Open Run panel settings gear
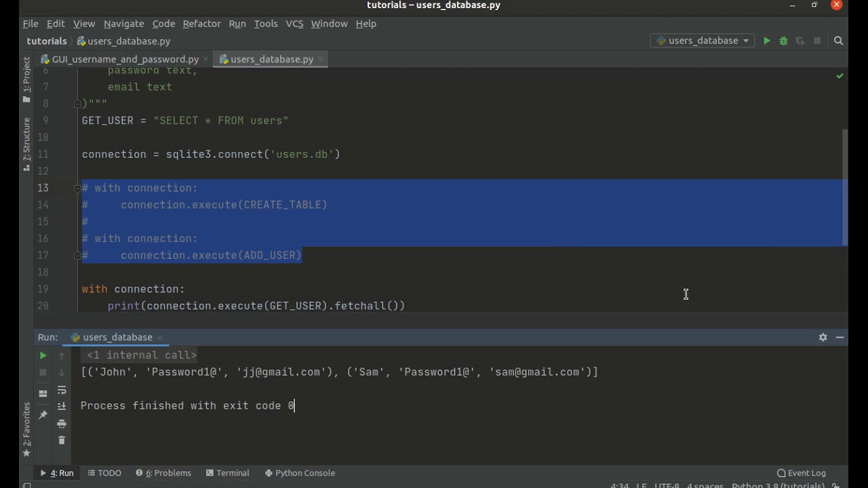Image resolution: width=868 pixels, height=488 pixels. (823, 337)
